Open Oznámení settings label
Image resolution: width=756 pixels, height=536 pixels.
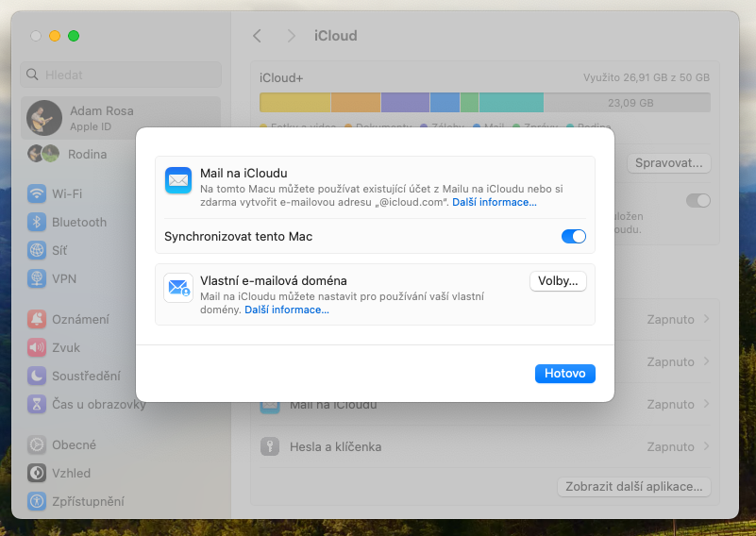click(x=80, y=319)
